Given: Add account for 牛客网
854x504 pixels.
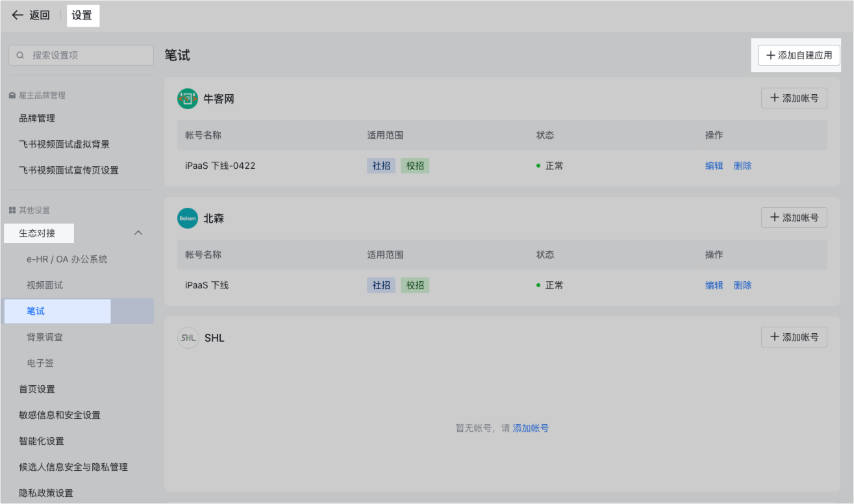Looking at the screenshot, I should (794, 99).
